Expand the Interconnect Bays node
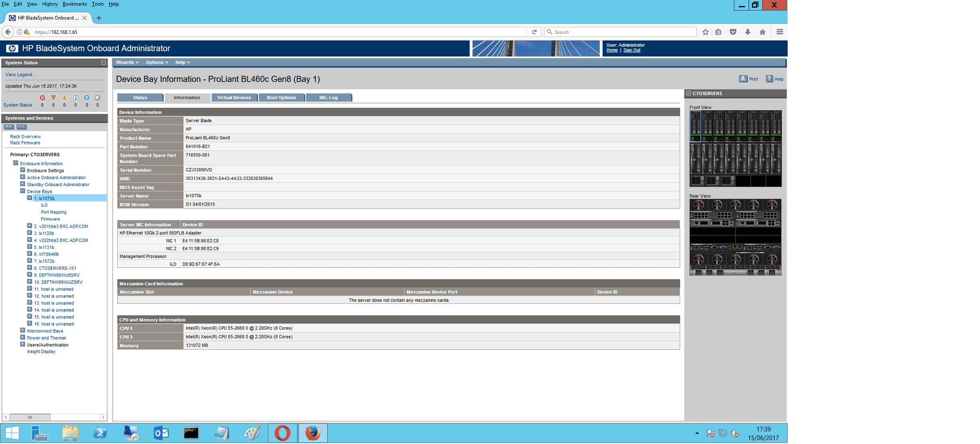The width and height of the screenshot is (980, 444). tap(22, 331)
